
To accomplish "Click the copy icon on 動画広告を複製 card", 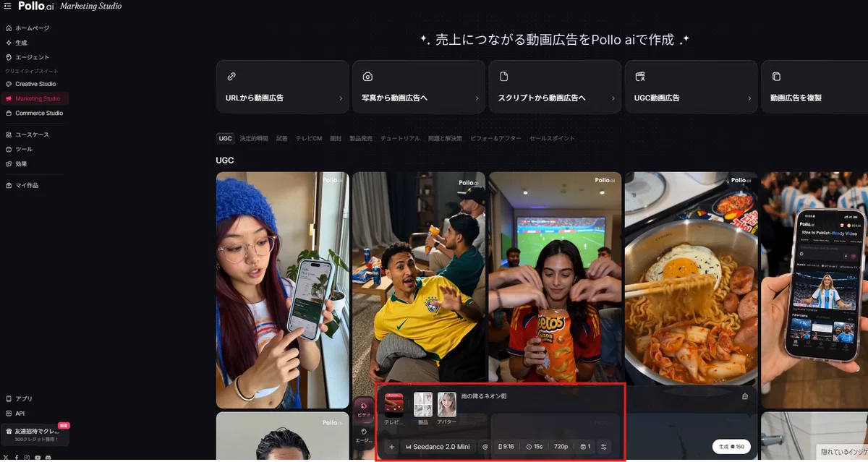I will tap(776, 76).
